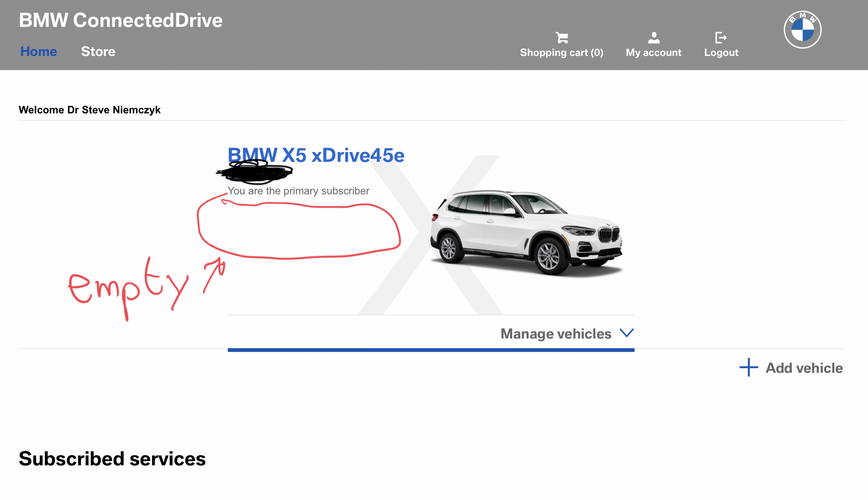Image resolution: width=868 pixels, height=500 pixels.
Task: Toggle vehicle management panel open
Action: tap(567, 333)
